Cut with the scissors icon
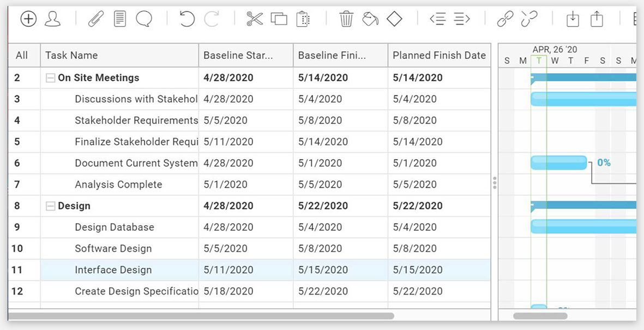 pos(255,19)
